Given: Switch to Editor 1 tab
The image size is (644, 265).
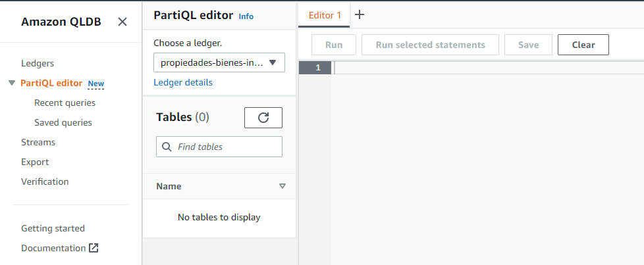Looking at the screenshot, I should 325,14.
